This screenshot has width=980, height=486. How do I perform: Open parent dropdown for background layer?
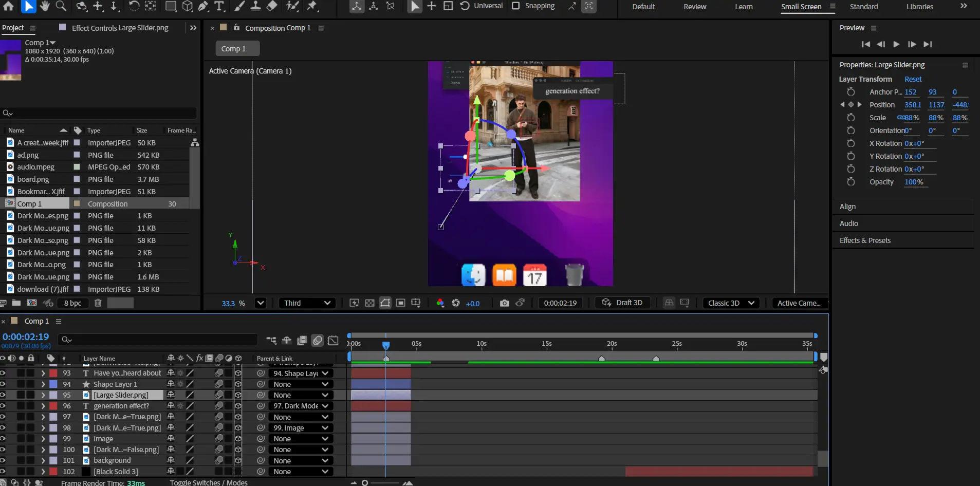302,461
